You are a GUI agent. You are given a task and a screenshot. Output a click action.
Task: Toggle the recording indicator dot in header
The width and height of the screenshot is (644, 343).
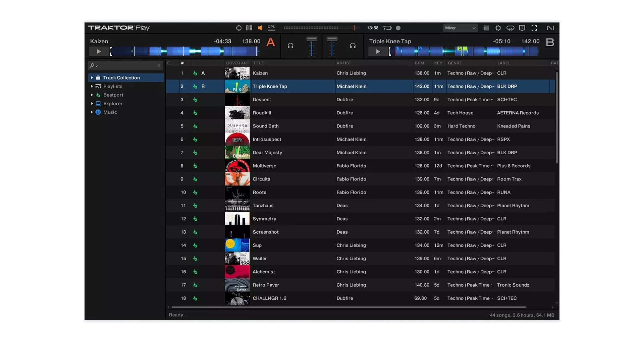398,28
